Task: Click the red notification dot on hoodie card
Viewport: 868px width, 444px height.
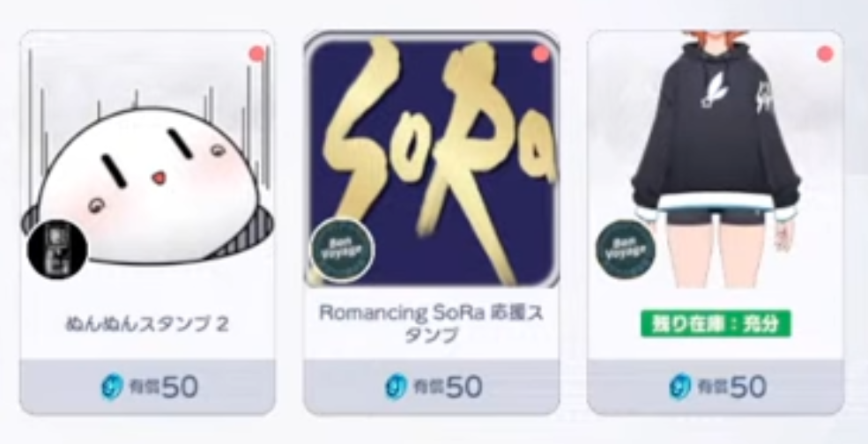Action: point(825,54)
